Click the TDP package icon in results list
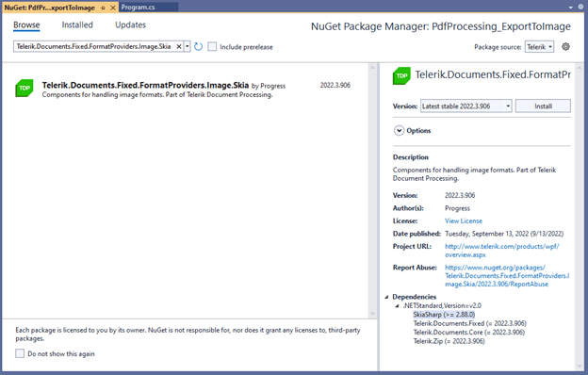588x375 pixels. click(x=24, y=89)
